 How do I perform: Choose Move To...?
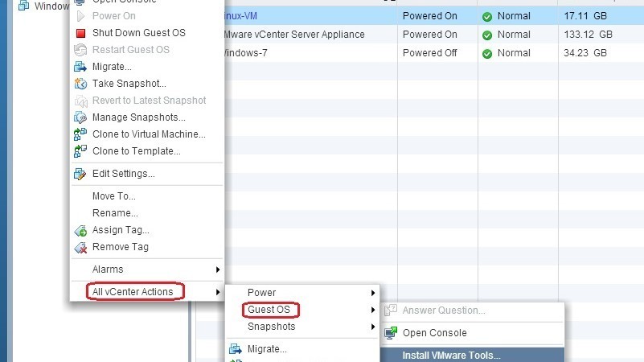tap(114, 196)
